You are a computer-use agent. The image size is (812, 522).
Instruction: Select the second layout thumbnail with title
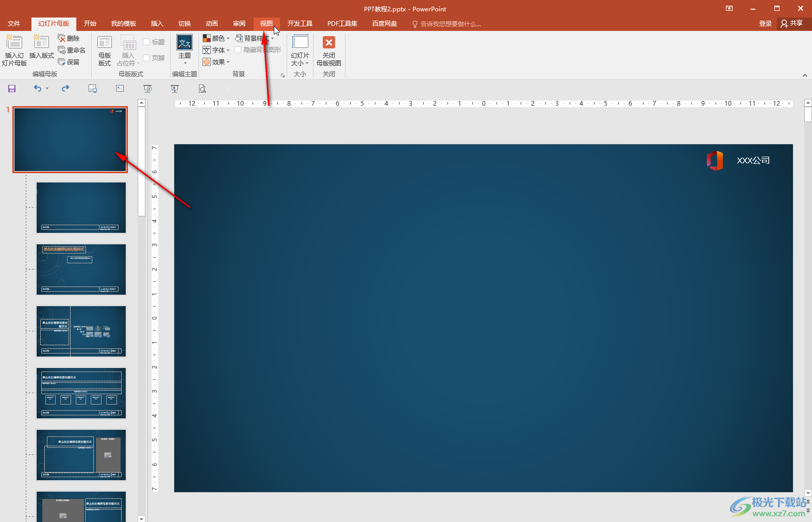point(81,270)
